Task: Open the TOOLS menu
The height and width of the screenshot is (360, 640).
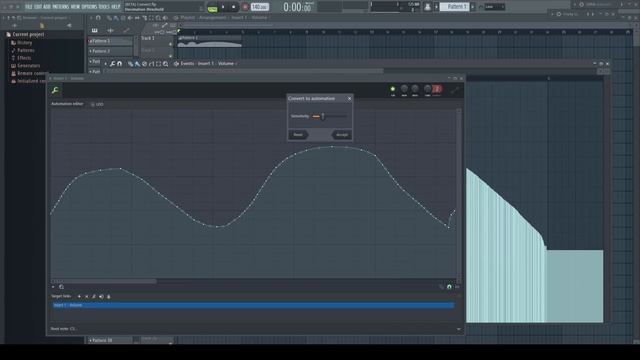Action: point(104,7)
